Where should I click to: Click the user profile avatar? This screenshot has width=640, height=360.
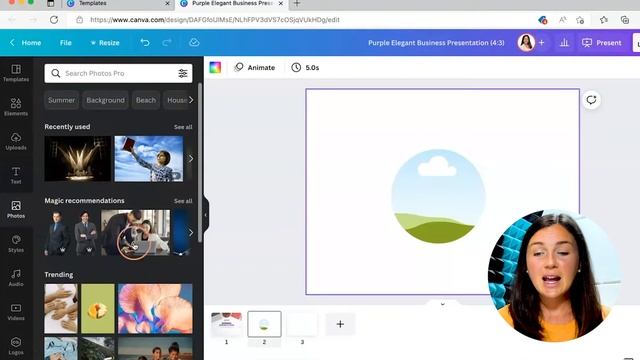[526, 42]
